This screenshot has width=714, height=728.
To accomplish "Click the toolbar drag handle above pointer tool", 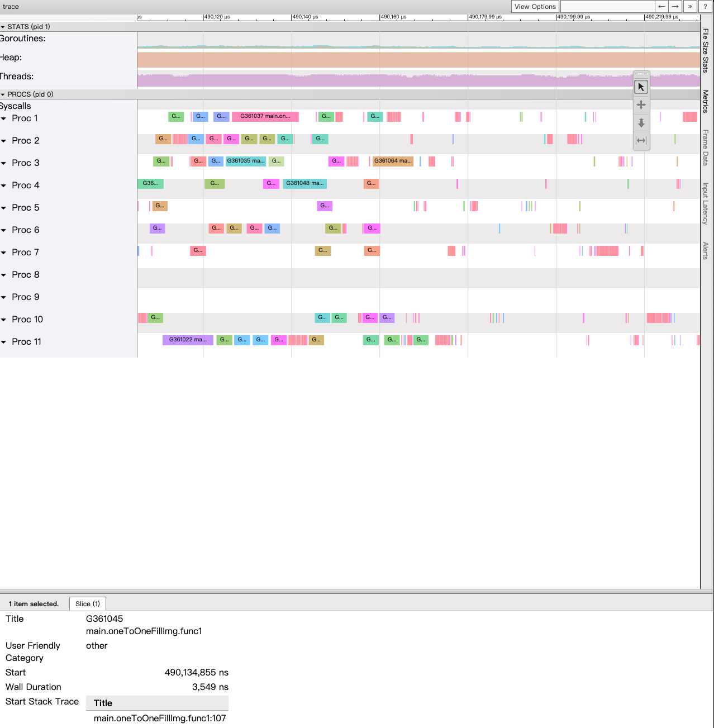I will (x=641, y=74).
